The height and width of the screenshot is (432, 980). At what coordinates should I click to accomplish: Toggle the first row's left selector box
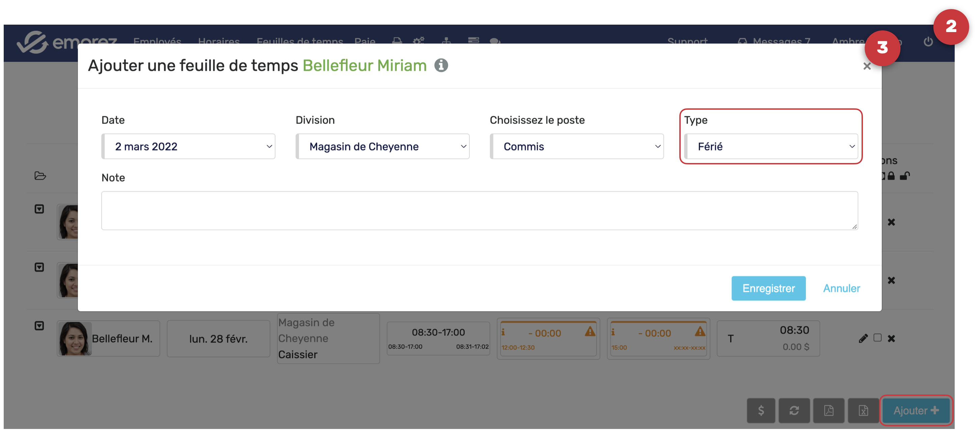[x=39, y=209]
